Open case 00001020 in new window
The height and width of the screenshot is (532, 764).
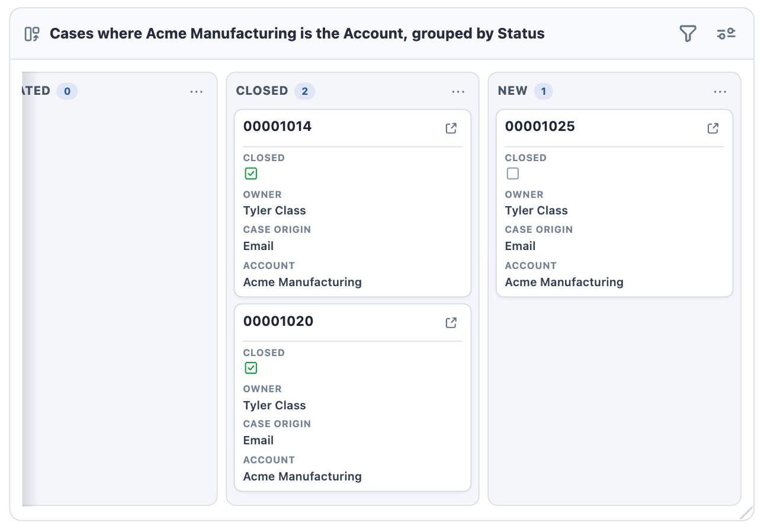tap(451, 323)
